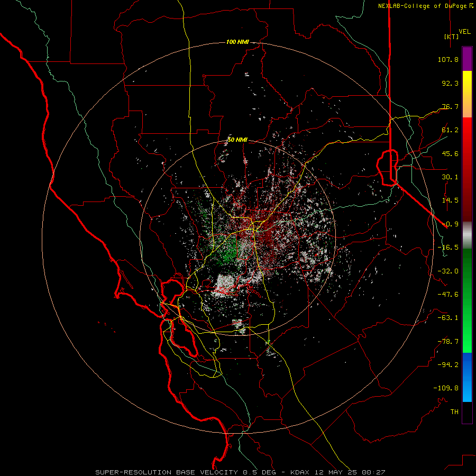Click the 30.1 velocity scale value
Screen dimensions: 476x476
click(450, 177)
